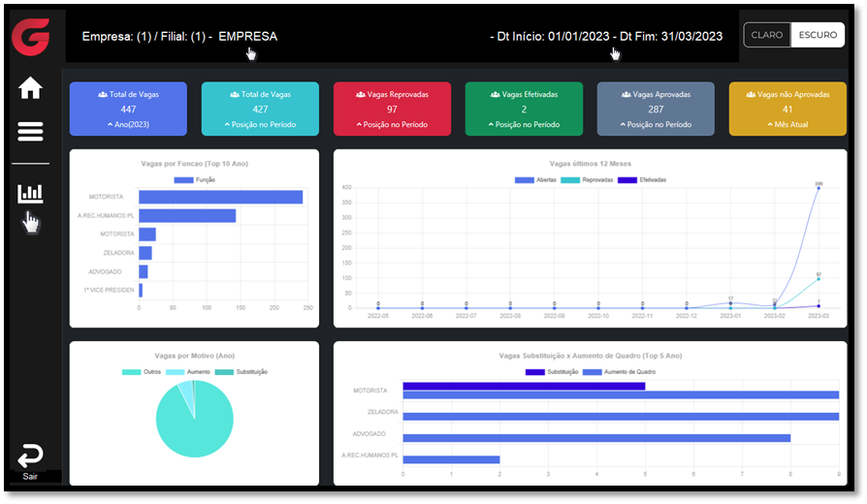Click people icon on Vagas Aprovadas card
The width and height of the screenshot is (867, 504).
(626, 95)
